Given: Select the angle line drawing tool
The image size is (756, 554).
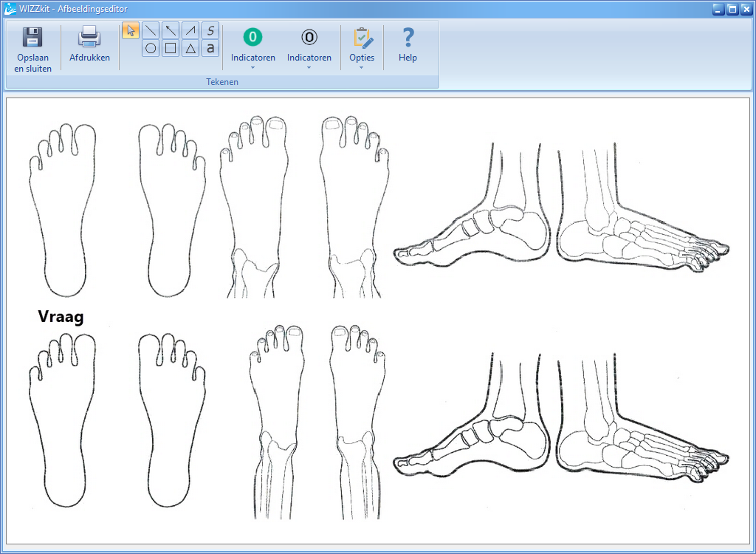Looking at the screenshot, I should (190, 30).
